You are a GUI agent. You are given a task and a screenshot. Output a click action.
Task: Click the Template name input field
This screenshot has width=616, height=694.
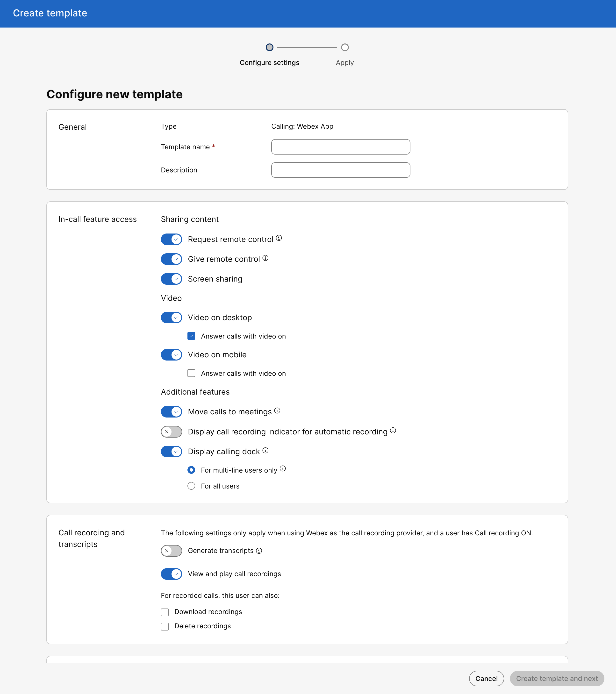click(x=341, y=147)
